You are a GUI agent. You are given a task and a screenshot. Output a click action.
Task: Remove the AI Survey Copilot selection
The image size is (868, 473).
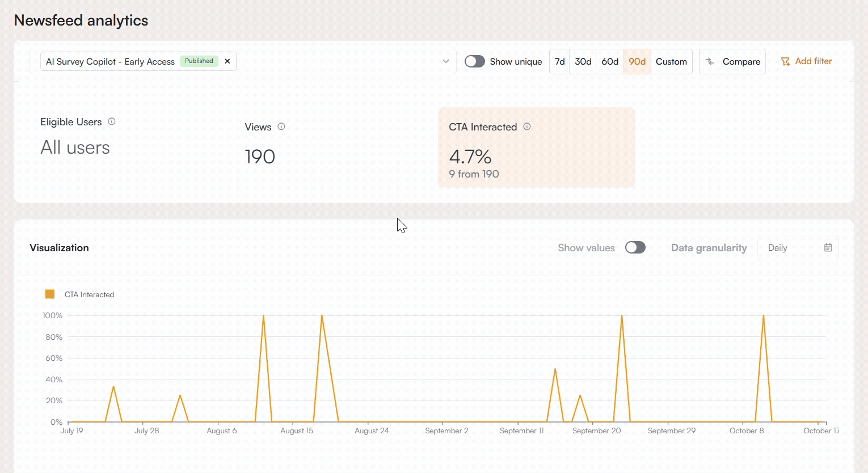click(x=227, y=61)
